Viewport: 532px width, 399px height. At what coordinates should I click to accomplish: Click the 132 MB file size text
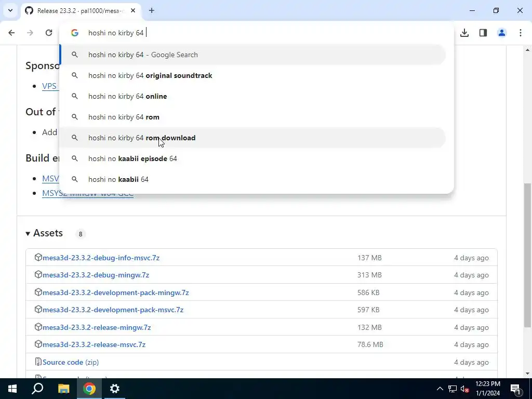pos(369,327)
